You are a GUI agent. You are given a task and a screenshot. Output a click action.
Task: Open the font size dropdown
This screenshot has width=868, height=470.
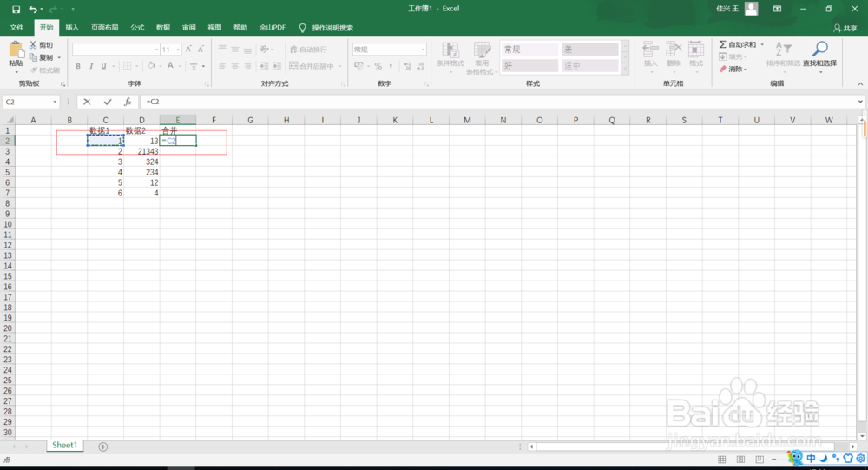point(178,50)
